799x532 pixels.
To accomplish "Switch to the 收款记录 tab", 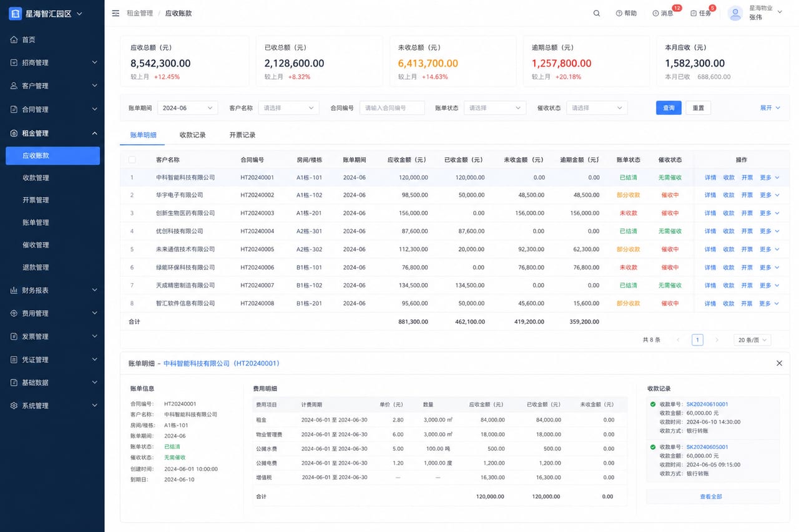I will [x=192, y=135].
